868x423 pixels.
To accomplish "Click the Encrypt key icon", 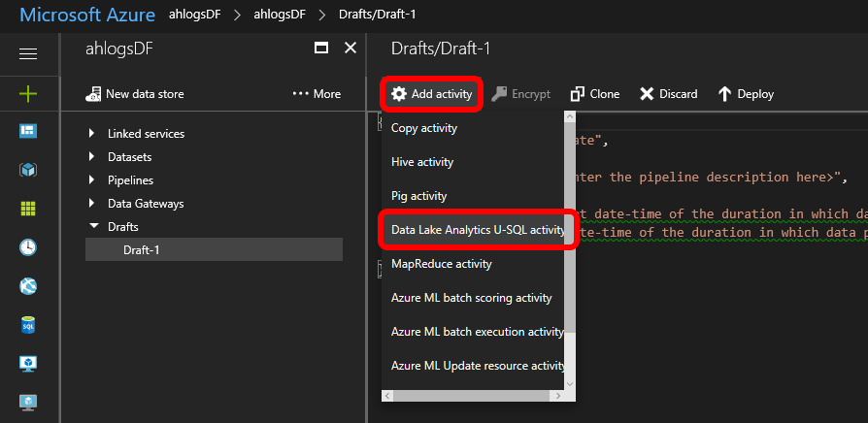I will [499, 94].
